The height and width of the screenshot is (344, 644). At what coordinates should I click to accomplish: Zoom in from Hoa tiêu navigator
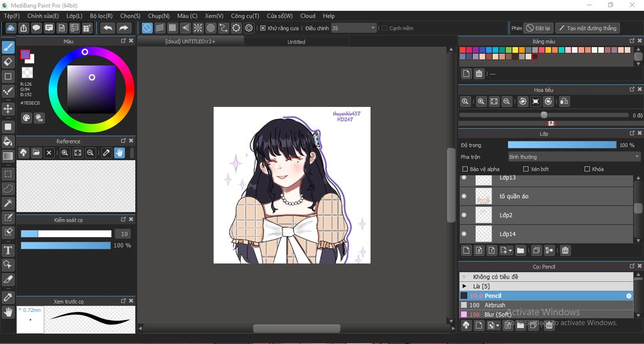pos(481,101)
